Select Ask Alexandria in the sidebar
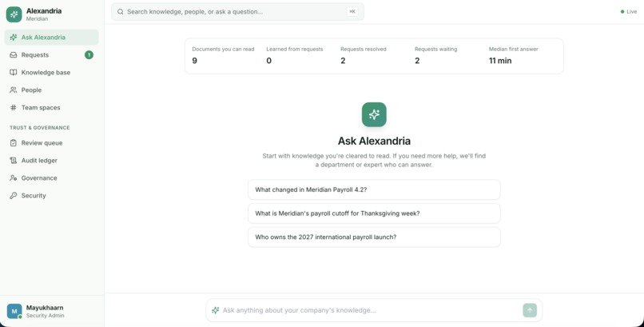 point(51,37)
